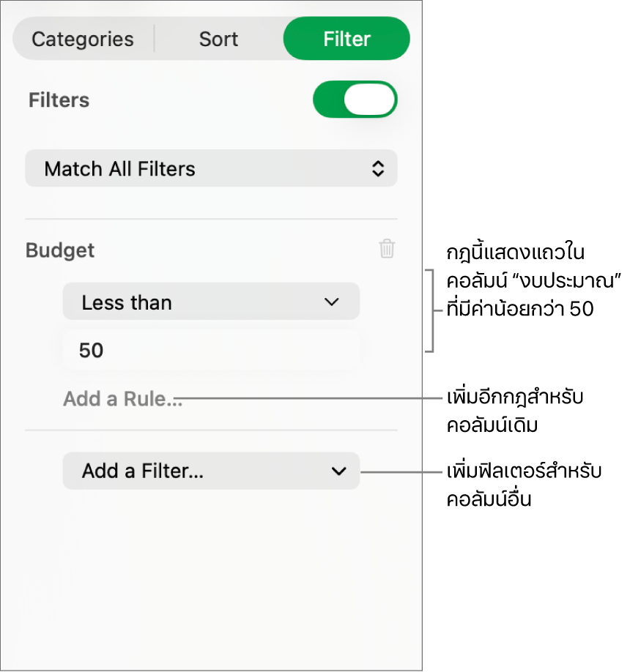
Task: Click Add a Rule link
Action: click(x=122, y=399)
